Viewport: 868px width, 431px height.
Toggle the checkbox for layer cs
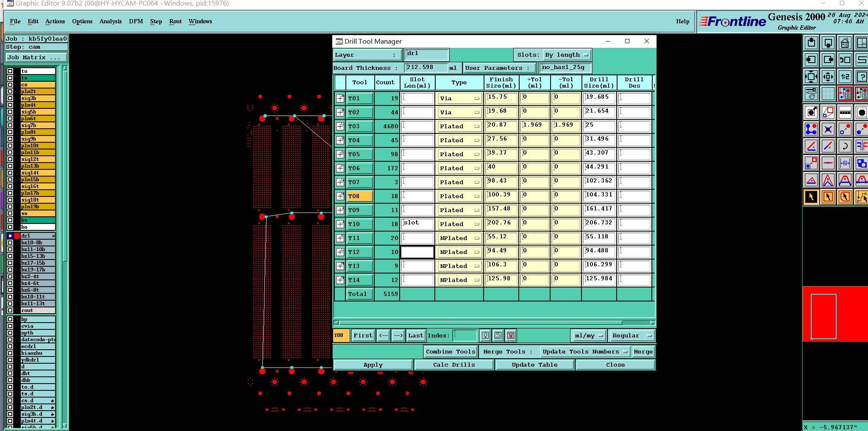pos(10,85)
